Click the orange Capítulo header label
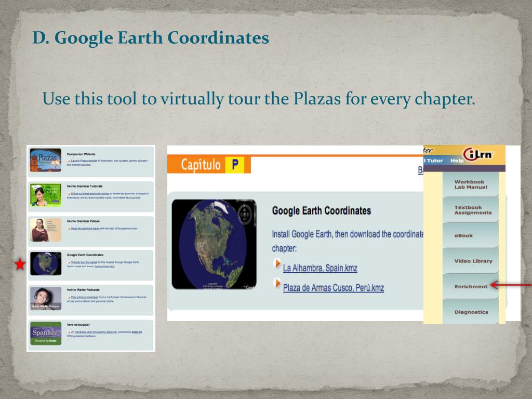Viewport: 532px width, 399px height. point(201,165)
